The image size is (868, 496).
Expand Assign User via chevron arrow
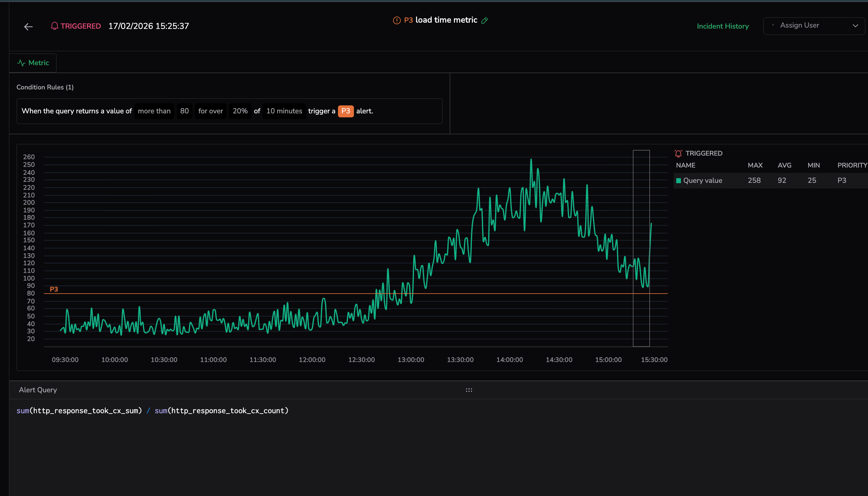[x=855, y=26]
